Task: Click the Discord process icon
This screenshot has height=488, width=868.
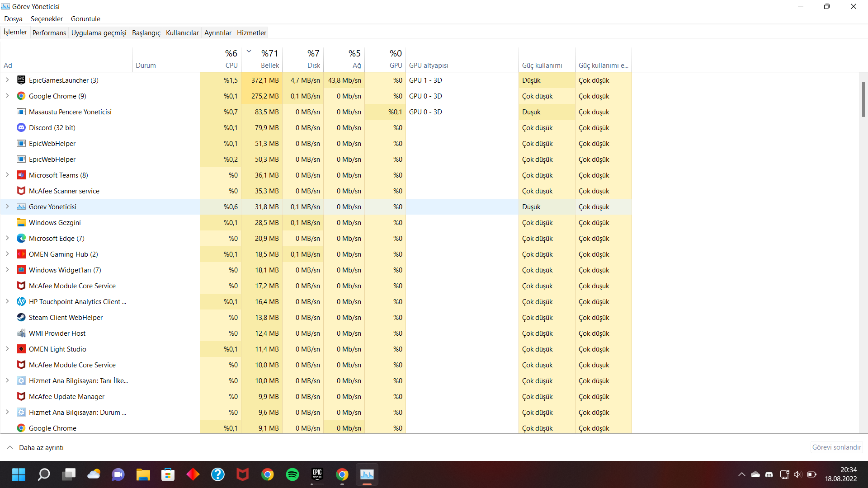Action: coord(21,127)
